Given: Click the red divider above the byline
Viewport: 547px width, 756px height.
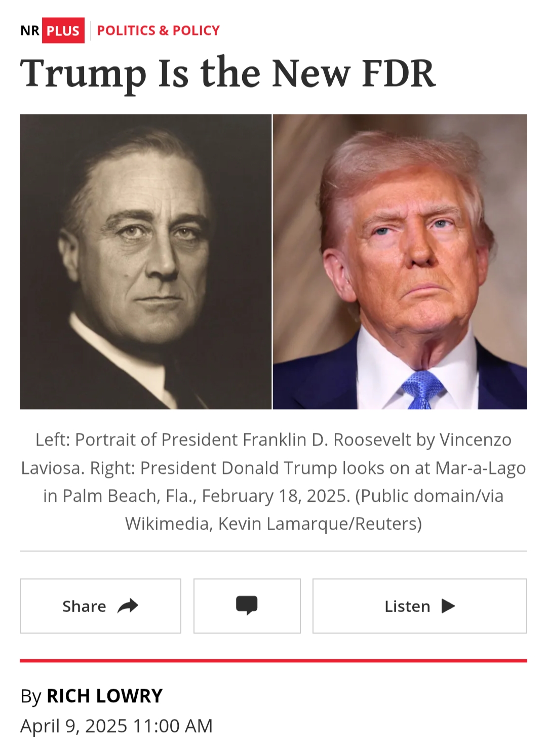Looking at the screenshot, I should click(x=273, y=660).
